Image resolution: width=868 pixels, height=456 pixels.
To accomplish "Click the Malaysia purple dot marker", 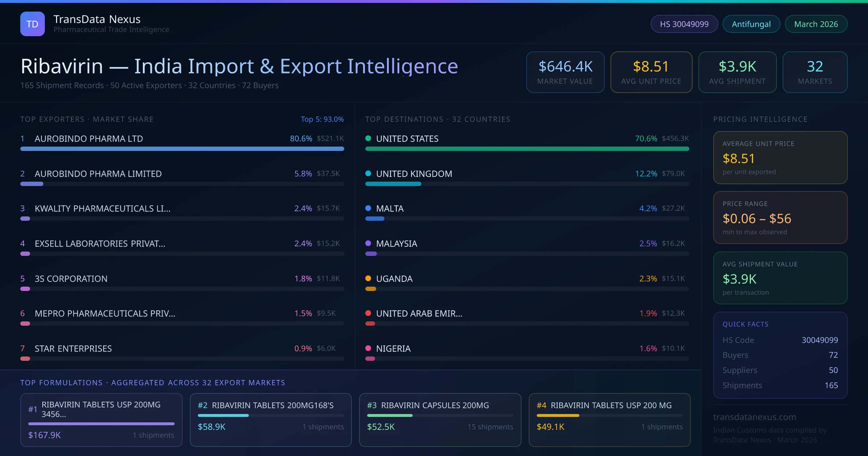I will pyautogui.click(x=368, y=243).
